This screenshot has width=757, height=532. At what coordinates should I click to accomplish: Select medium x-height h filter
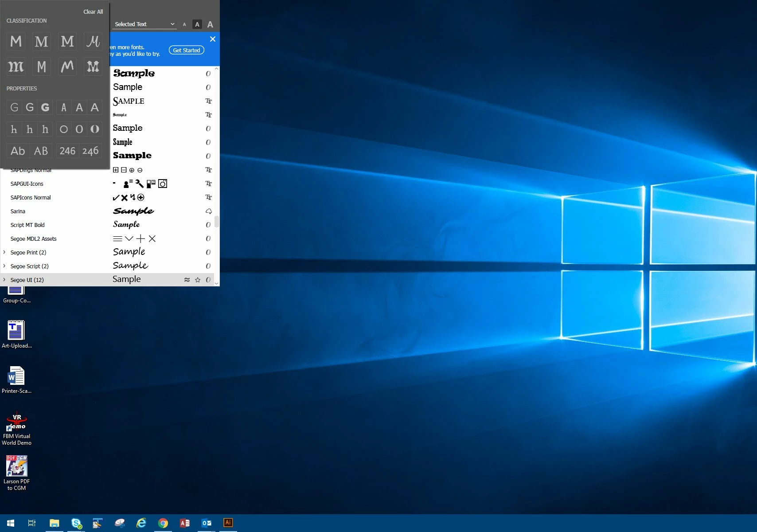point(30,129)
